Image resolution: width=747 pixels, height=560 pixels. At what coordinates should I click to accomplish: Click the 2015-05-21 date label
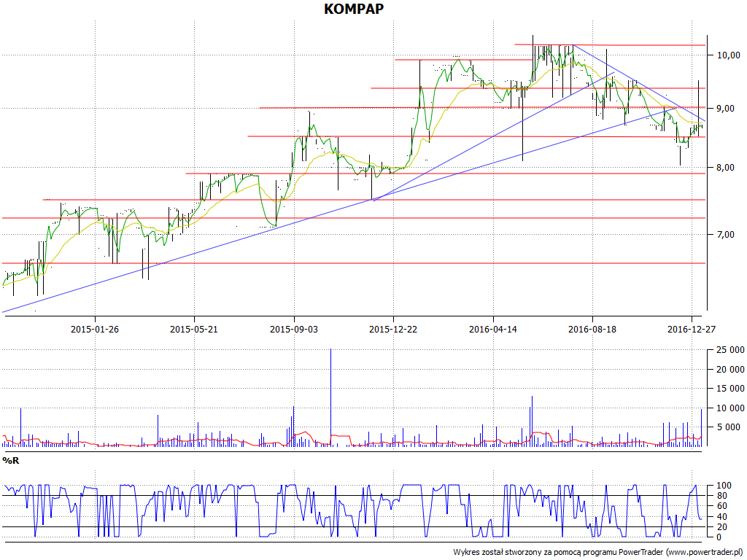pos(194,329)
